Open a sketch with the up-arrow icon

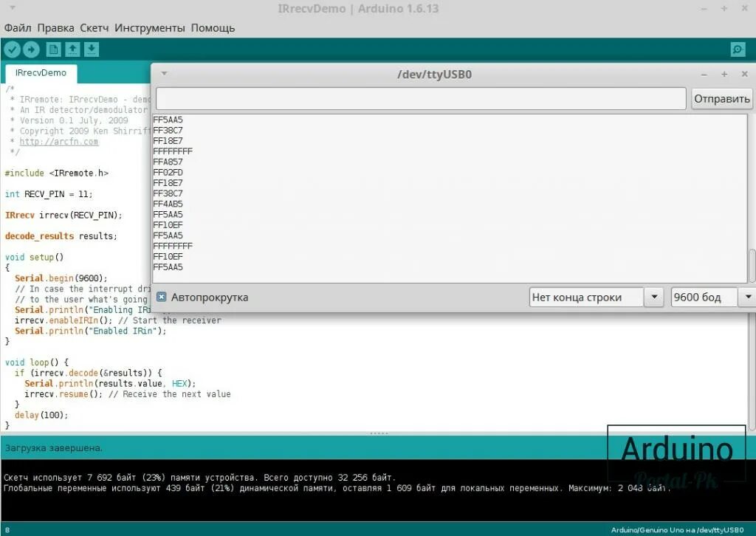tap(73, 49)
